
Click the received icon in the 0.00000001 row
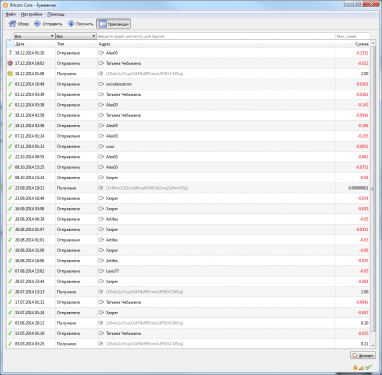point(101,188)
